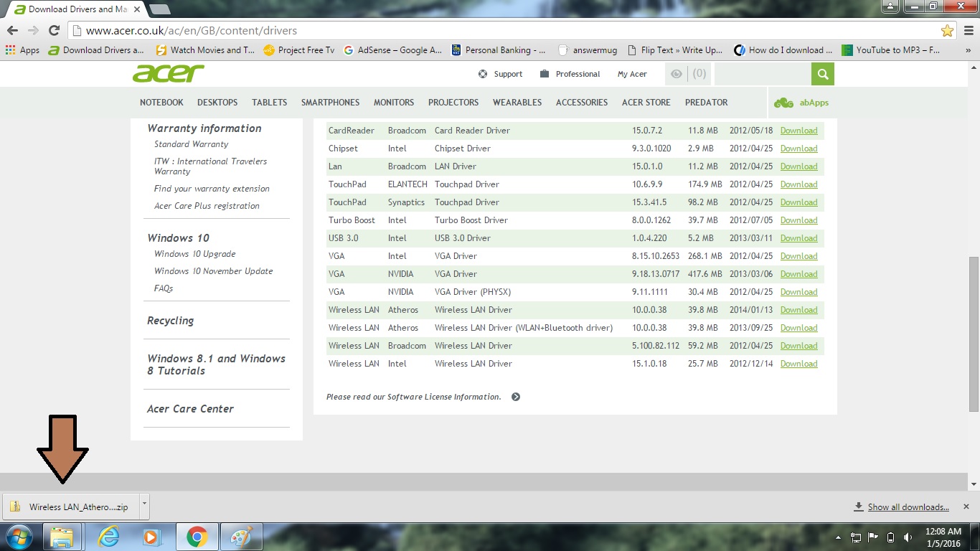The image size is (980, 551).
Task: Open Acer Care Plus registration
Action: 207,206
